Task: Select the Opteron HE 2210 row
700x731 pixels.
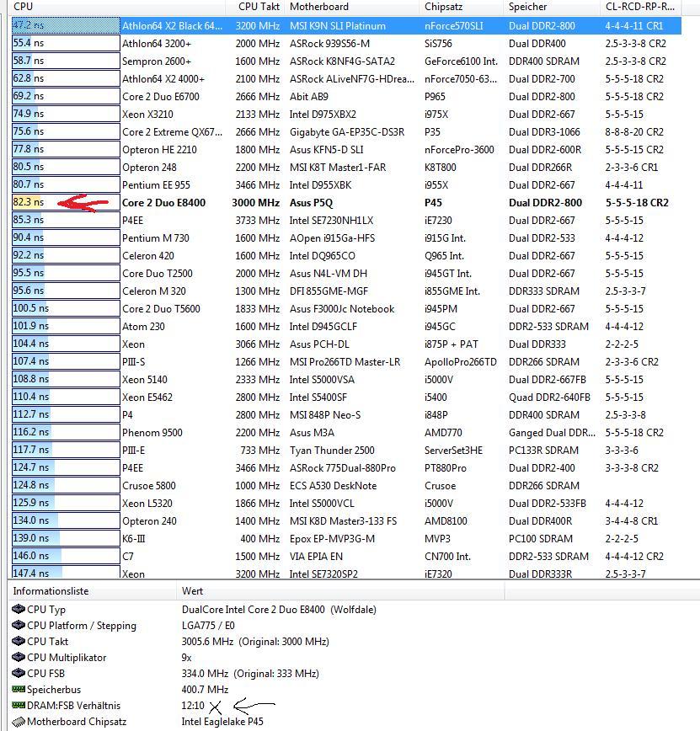Action: pos(346,150)
